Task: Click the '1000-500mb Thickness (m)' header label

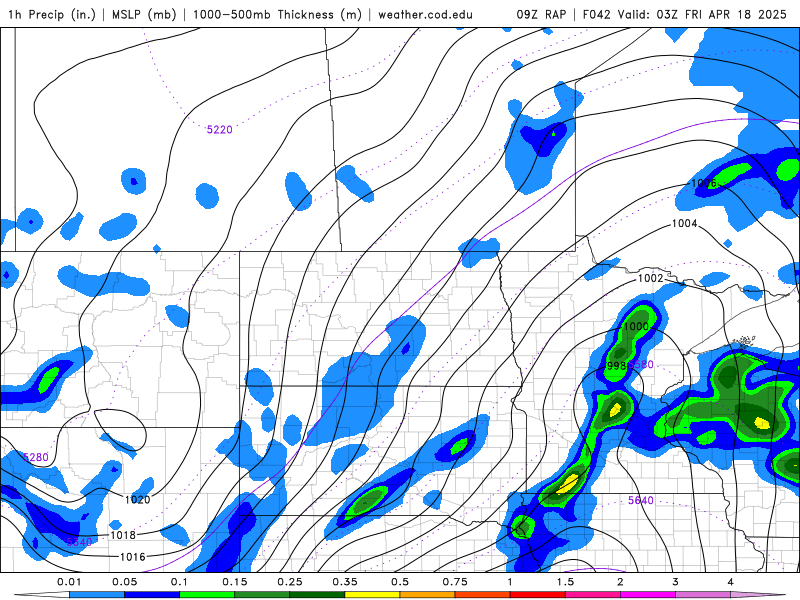Action: point(277,14)
